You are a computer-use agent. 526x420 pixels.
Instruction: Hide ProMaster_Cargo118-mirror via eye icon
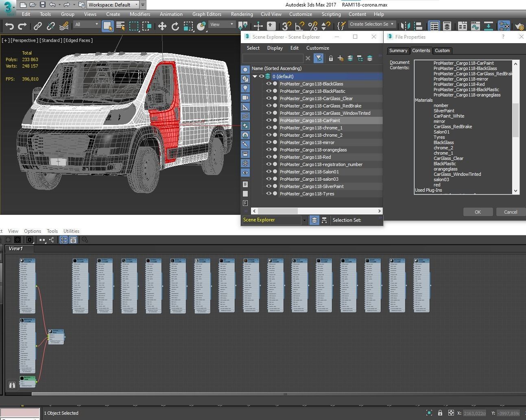tap(269, 142)
